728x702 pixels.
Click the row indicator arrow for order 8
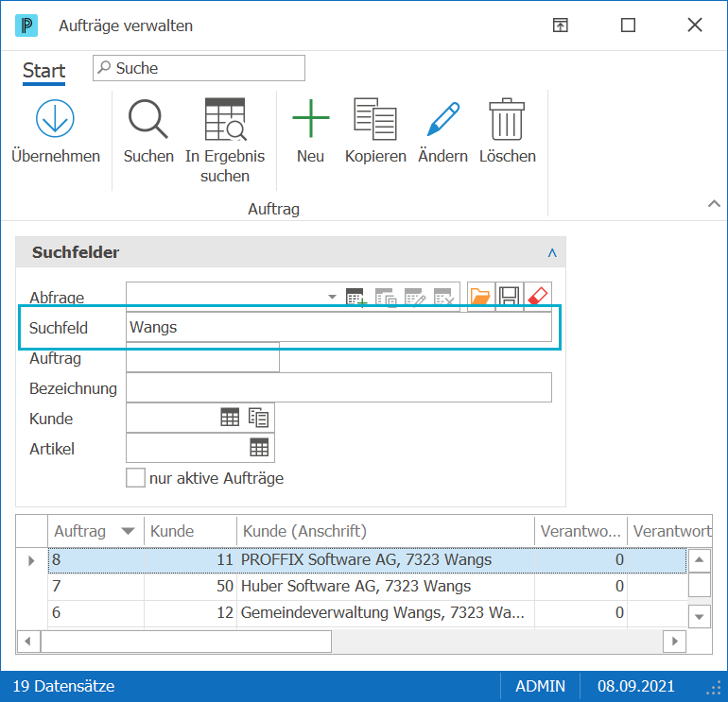pyautogui.click(x=31, y=560)
